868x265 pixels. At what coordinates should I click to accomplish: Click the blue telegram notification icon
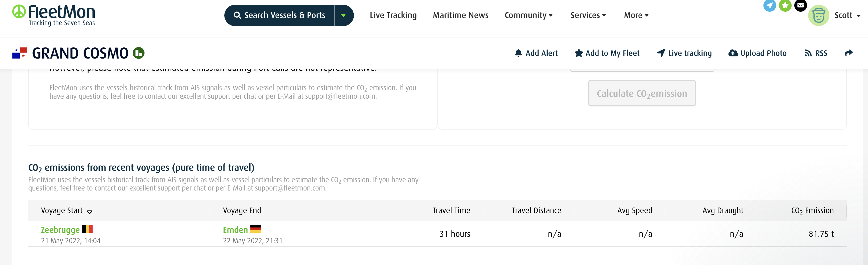point(770,5)
